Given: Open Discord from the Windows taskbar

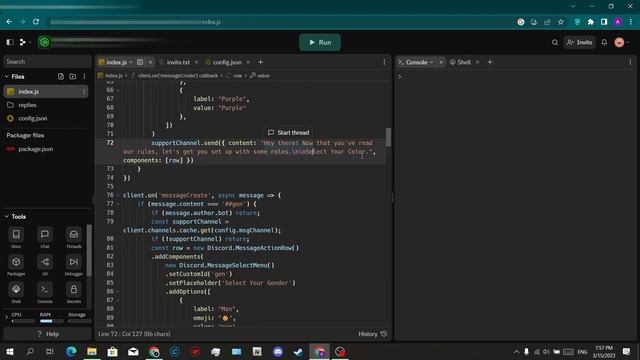Looking at the screenshot, I should pyautogui.click(x=278, y=351).
